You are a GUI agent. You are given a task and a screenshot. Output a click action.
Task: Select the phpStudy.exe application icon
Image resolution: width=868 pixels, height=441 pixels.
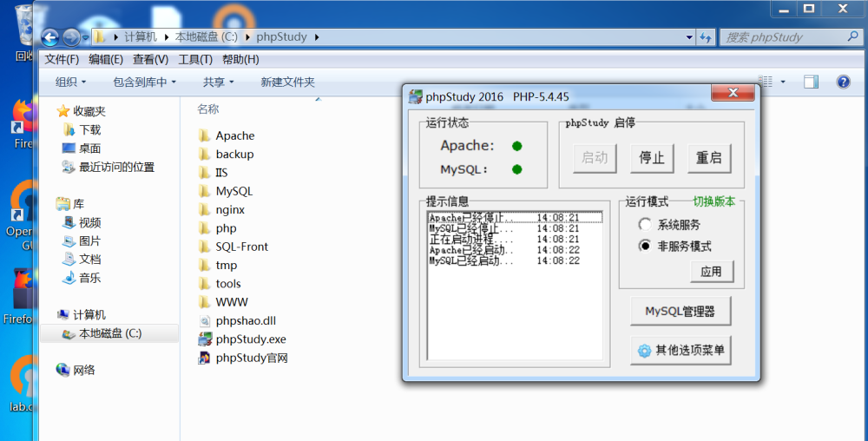pyautogui.click(x=205, y=339)
